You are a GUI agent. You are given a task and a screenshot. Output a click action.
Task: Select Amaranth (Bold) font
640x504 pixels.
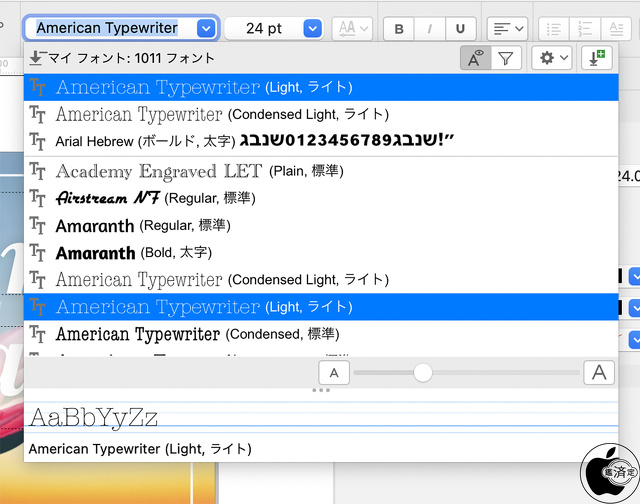point(321,253)
